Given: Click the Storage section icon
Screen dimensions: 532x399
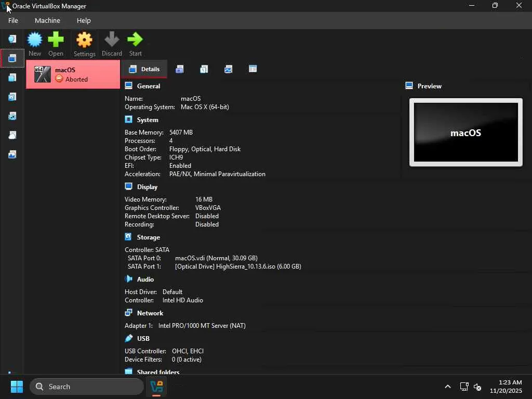Looking at the screenshot, I should (128, 237).
